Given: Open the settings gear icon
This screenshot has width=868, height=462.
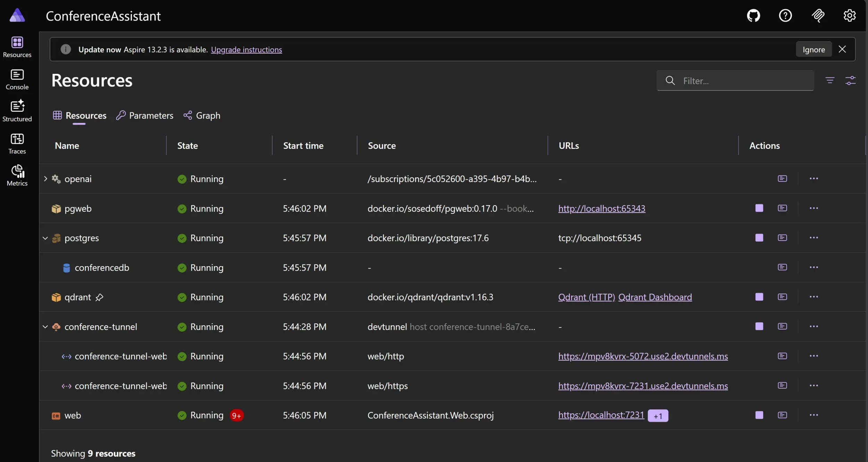Looking at the screenshot, I should click(850, 16).
